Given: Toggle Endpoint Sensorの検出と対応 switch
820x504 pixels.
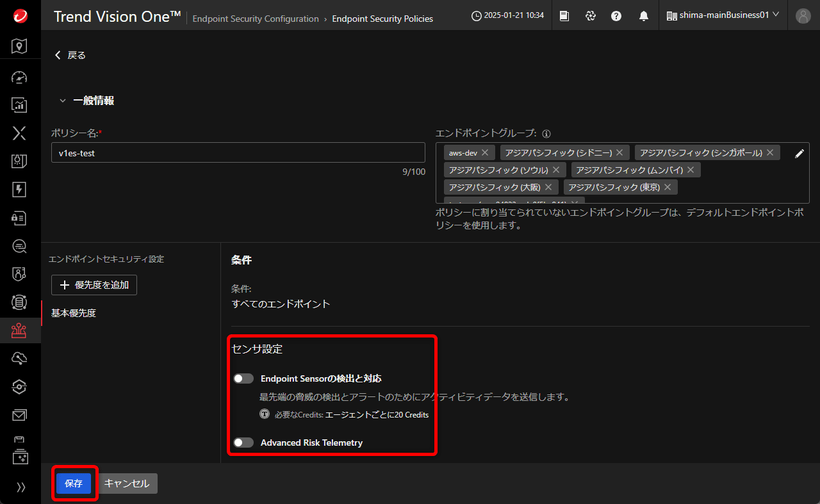Looking at the screenshot, I should pos(243,378).
